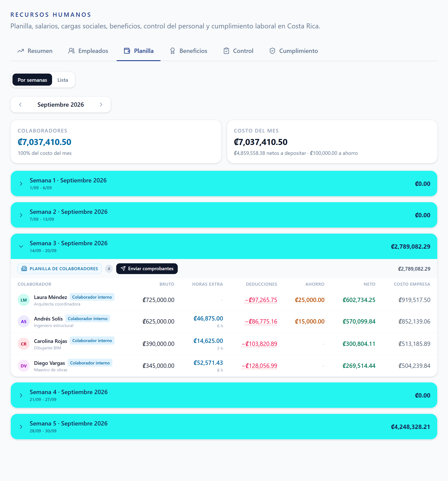Expand Semana 2 chevron
The width and height of the screenshot is (448, 481).
(x=21, y=215)
